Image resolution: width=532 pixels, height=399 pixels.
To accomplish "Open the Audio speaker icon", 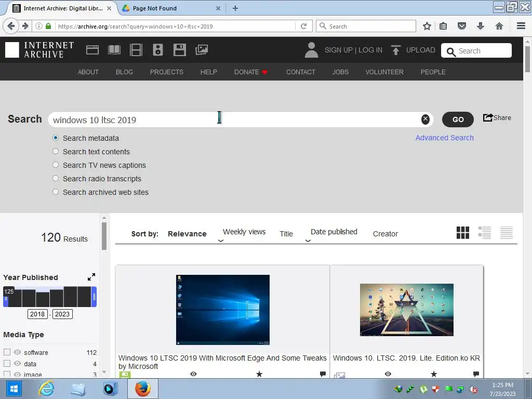I will [x=158, y=50].
